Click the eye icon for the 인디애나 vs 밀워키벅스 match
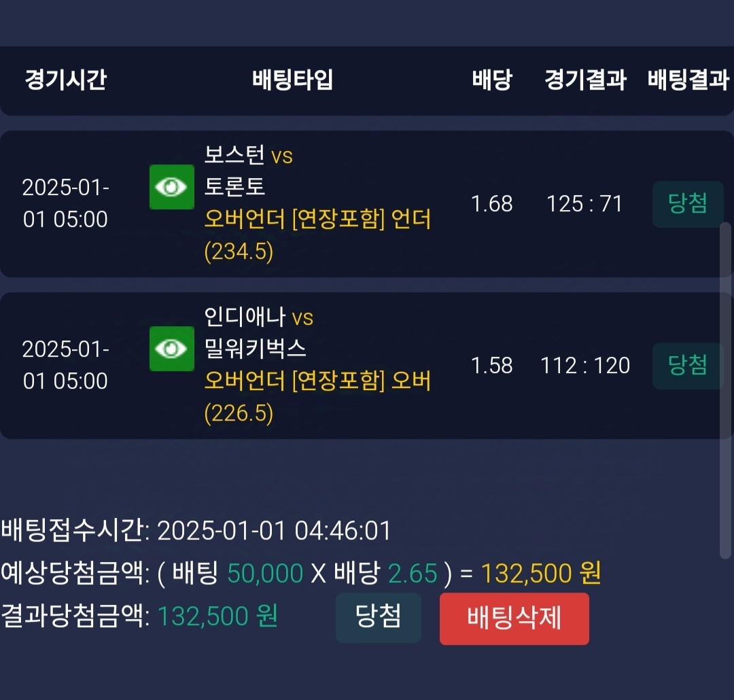This screenshot has height=700, width=734. pos(172,349)
